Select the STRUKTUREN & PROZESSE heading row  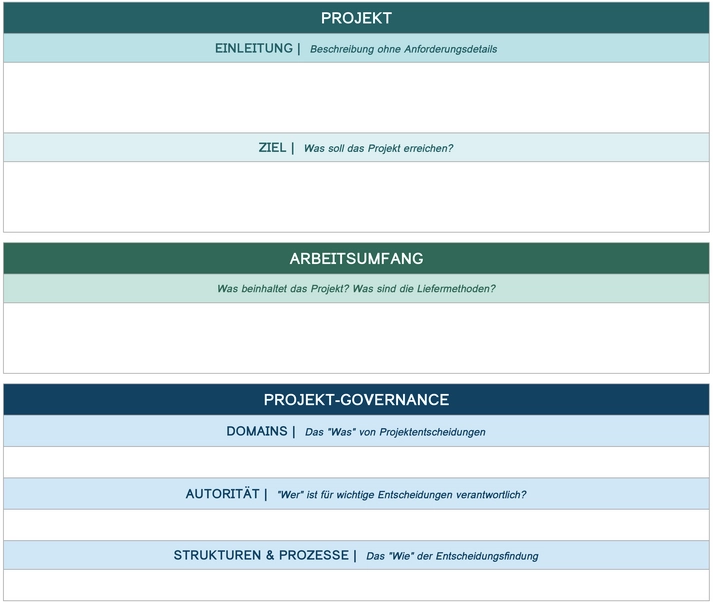pyautogui.click(x=356, y=555)
